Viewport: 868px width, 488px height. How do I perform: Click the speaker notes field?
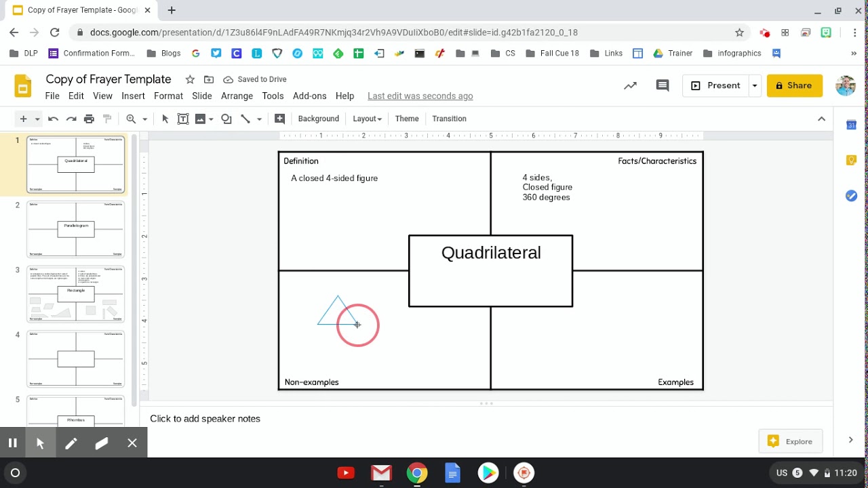point(486,419)
